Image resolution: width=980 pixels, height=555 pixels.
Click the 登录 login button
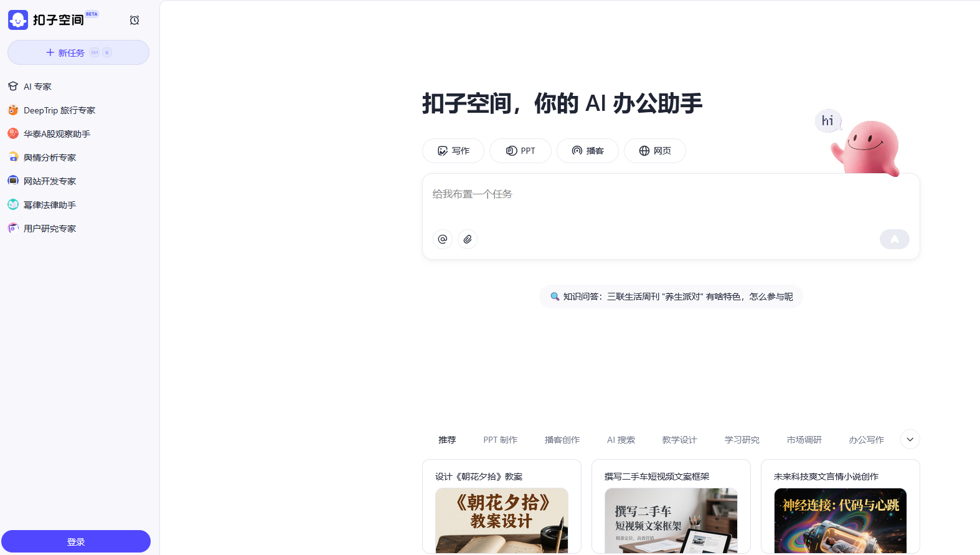76,541
